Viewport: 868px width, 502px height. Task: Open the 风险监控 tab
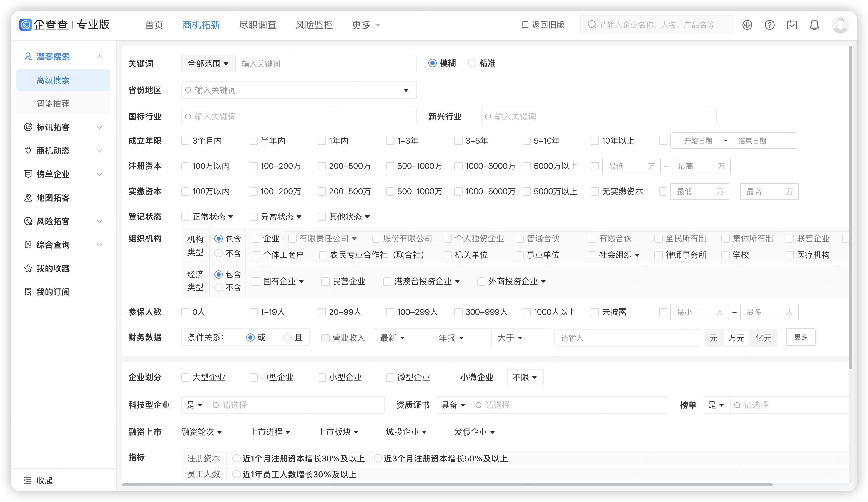pyautogui.click(x=314, y=25)
